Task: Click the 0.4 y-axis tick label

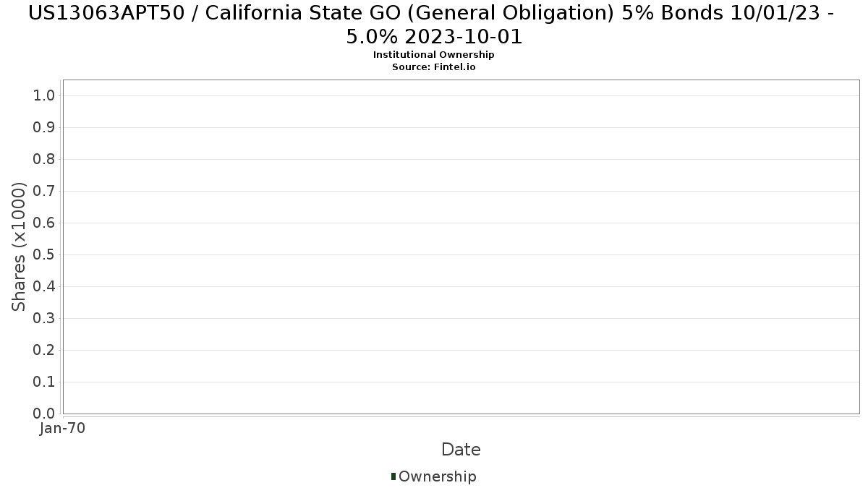Action: [x=43, y=286]
